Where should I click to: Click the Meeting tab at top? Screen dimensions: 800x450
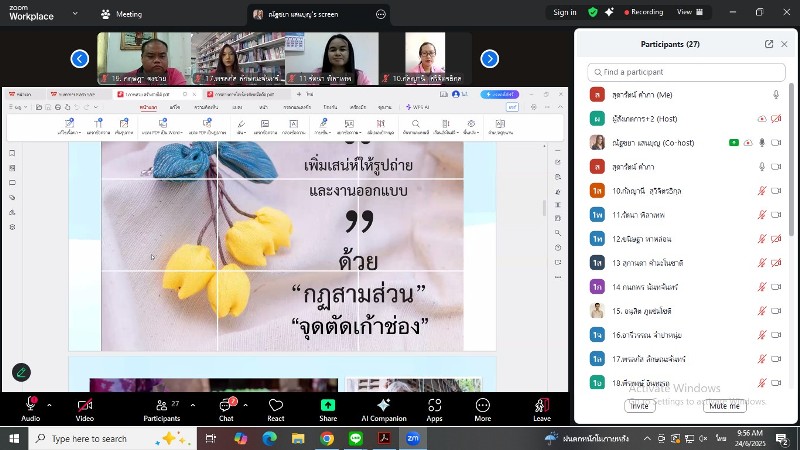coord(121,14)
